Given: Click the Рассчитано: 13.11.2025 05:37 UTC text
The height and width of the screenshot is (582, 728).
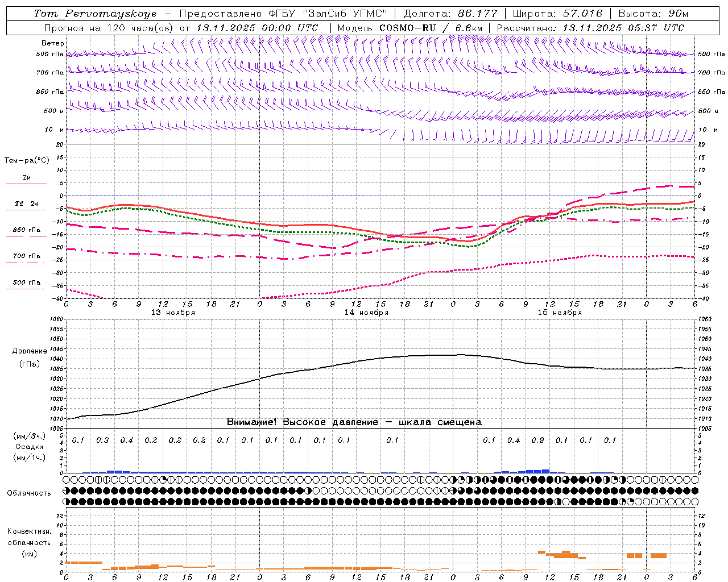Looking at the screenshot, I should pos(590,28).
